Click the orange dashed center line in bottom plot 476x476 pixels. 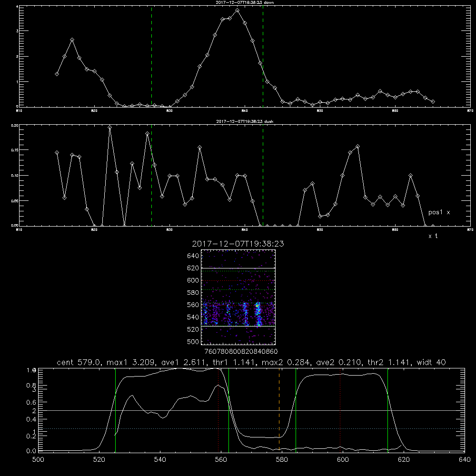(279, 409)
